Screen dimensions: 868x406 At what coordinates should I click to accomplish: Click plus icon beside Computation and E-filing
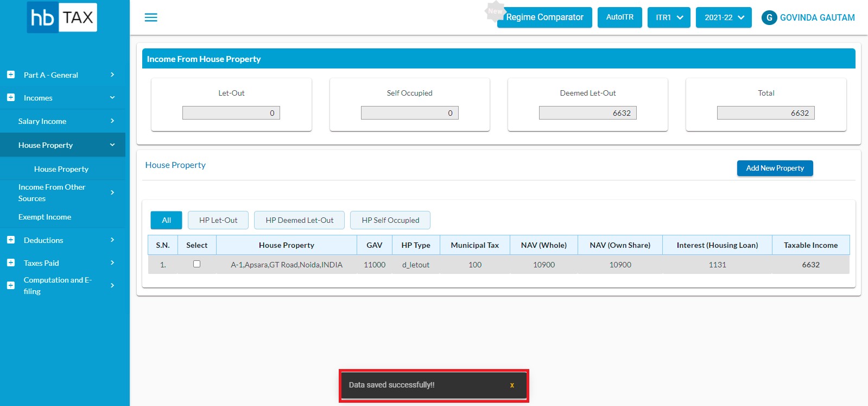(10, 285)
